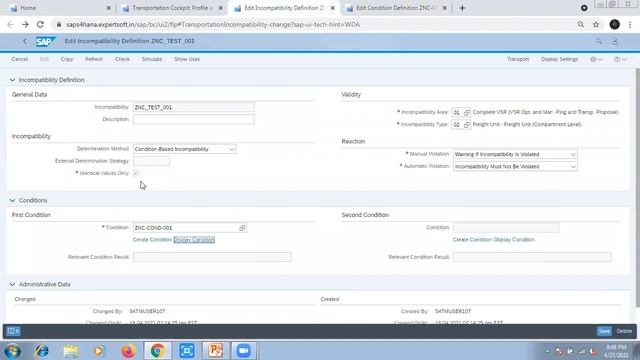Click Create Condition under Second Condition
Image resolution: width=640 pixels, height=360 pixels.
tap(473, 240)
